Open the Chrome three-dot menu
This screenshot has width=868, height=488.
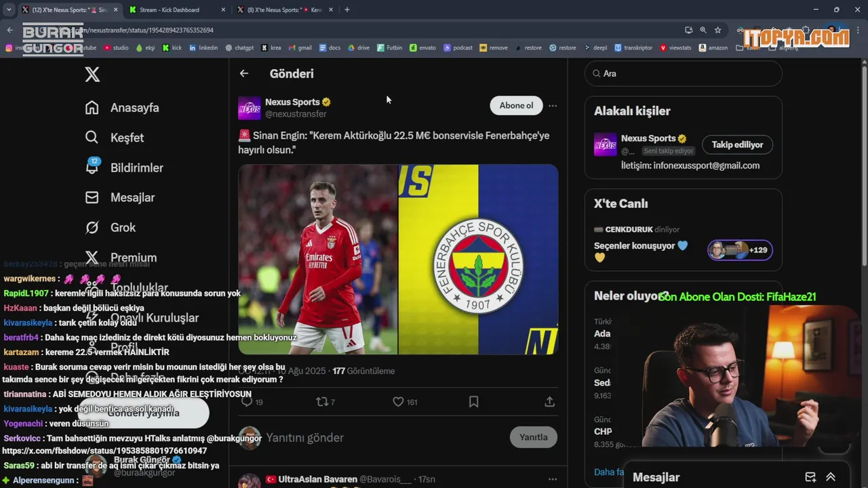[x=858, y=30]
